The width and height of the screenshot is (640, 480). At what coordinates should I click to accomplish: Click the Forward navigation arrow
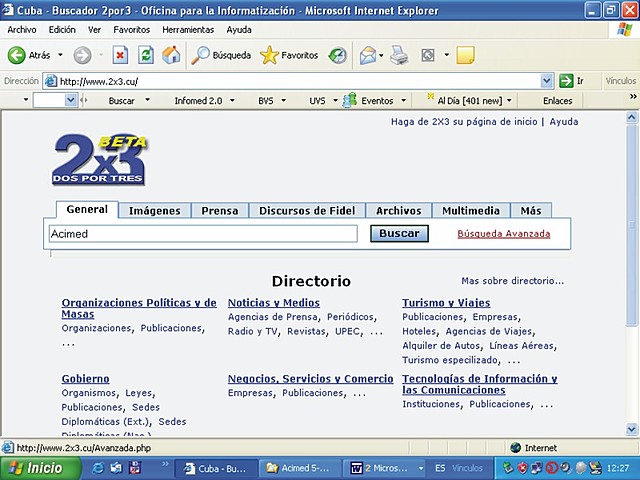82,55
